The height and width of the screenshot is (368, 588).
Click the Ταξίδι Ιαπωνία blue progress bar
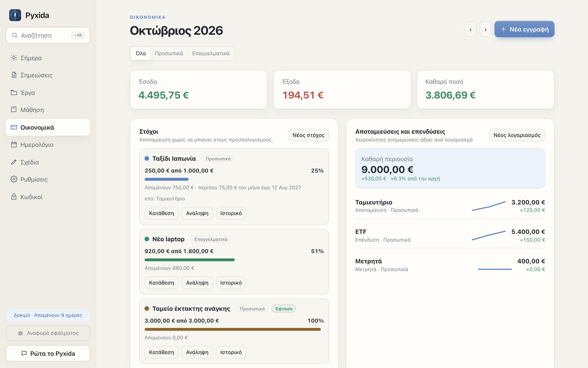pos(167,179)
